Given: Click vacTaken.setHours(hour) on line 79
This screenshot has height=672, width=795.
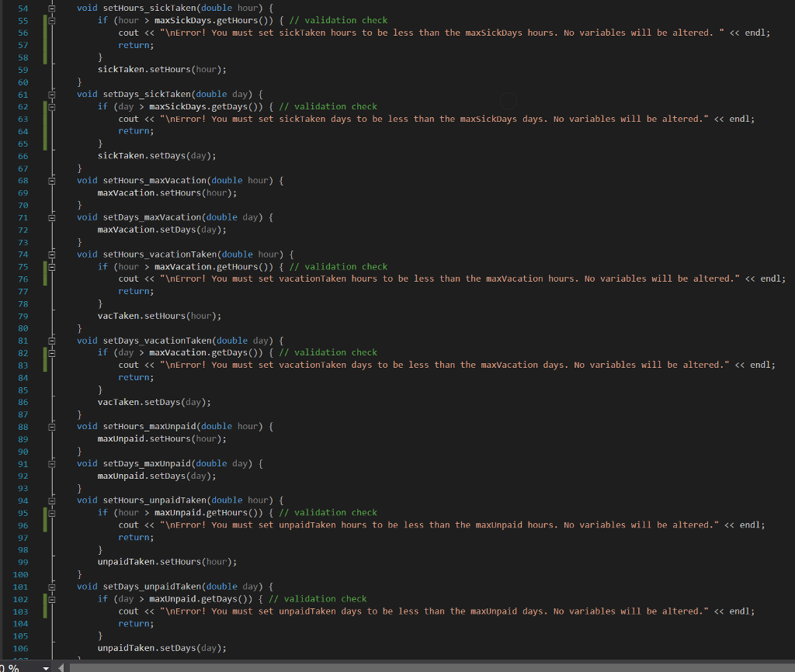Looking at the screenshot, I should tap(160, 316).
